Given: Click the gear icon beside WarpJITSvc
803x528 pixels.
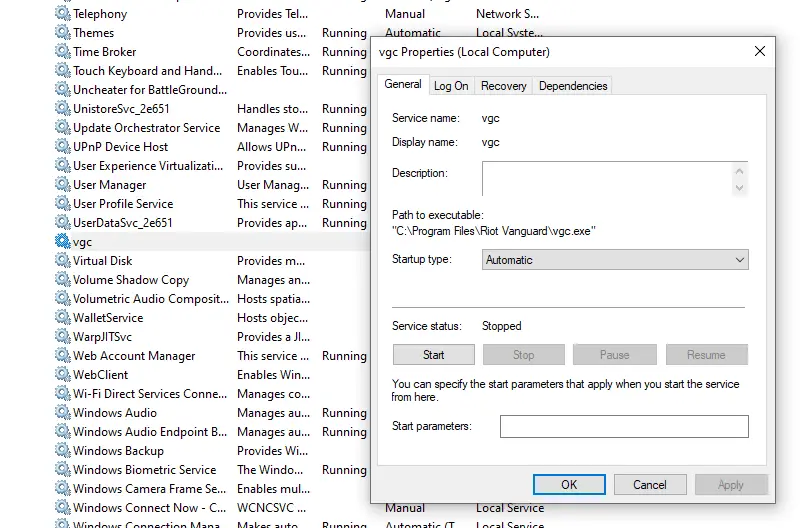Looking at the screenshot, I should pyautogui.click(x=62, y=336).
